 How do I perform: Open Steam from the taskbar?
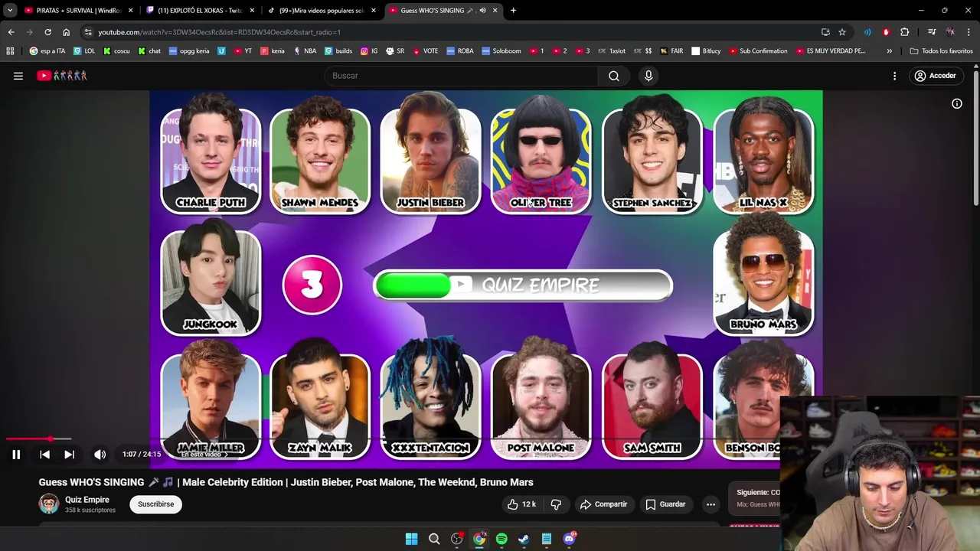click(524, 539)
